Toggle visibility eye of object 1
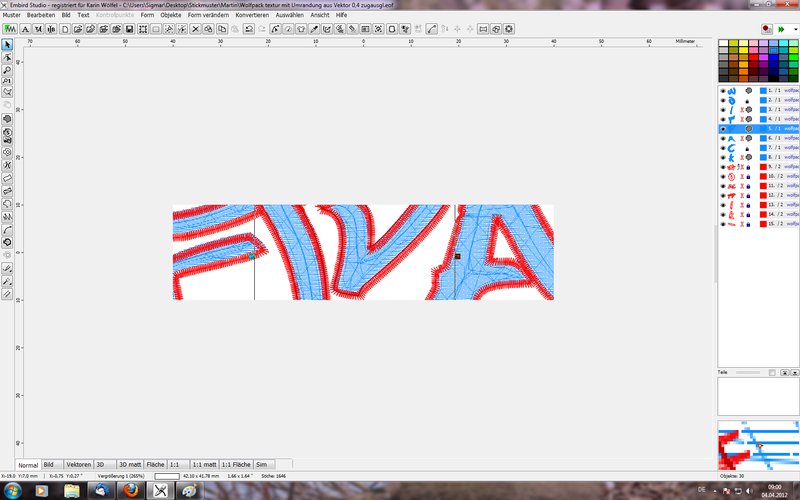The image size is (800, 500). (722, 91)
